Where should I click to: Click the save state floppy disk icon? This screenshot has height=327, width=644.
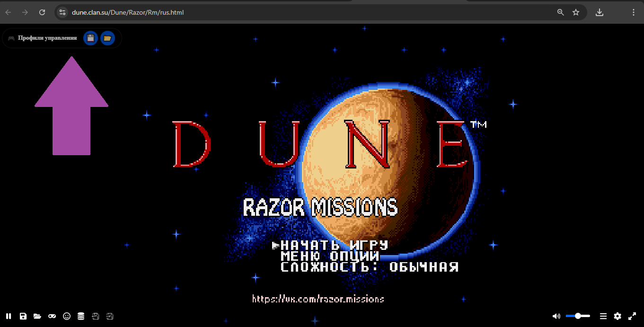click(23, 316)
